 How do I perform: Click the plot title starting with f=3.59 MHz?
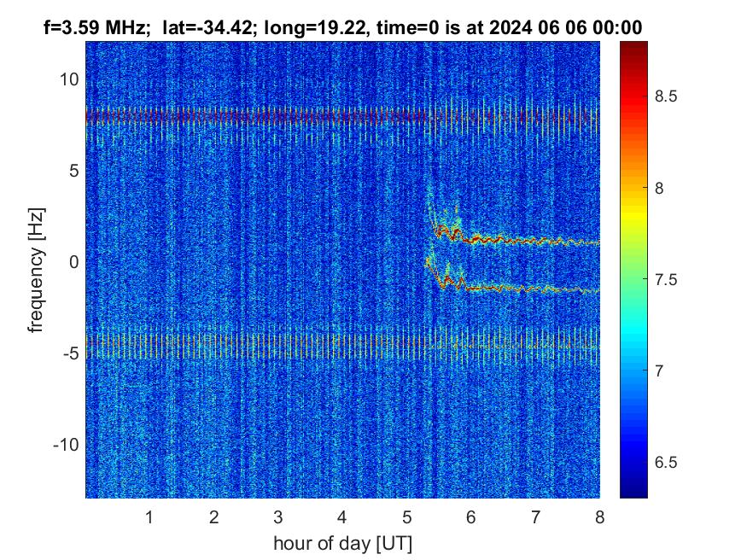click(342, 27)
